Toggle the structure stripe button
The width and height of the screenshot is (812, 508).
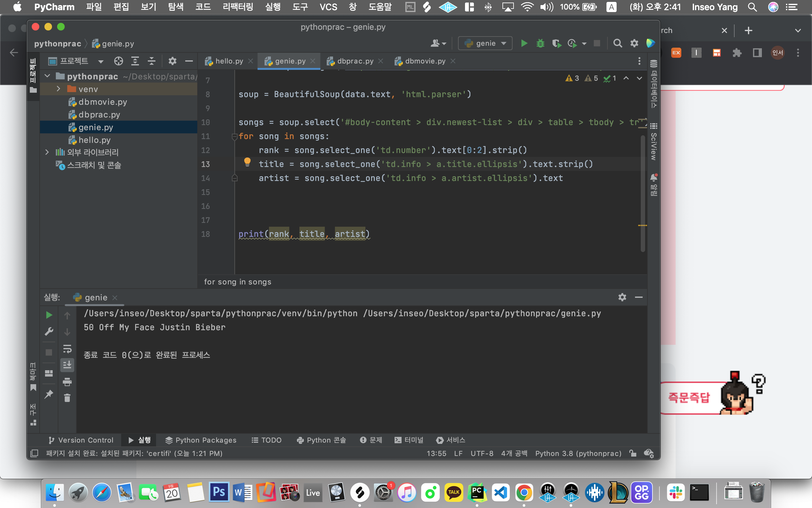point(33,415)
